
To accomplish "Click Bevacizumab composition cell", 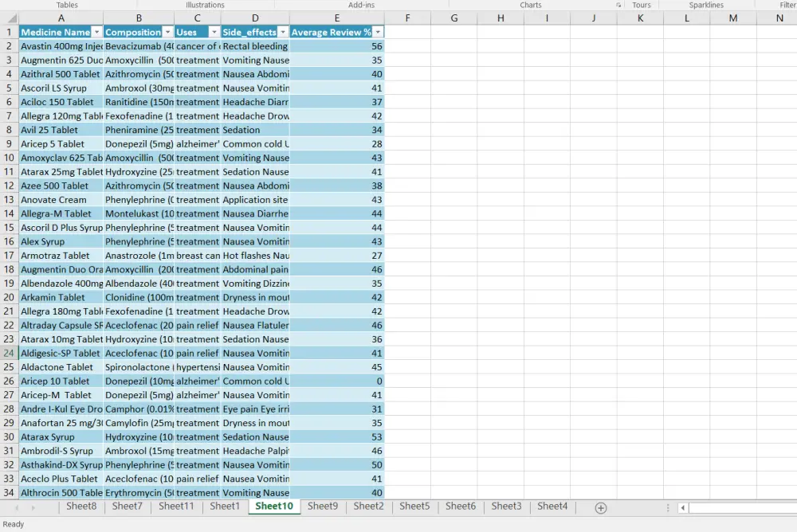I will (x=139, y=46).
